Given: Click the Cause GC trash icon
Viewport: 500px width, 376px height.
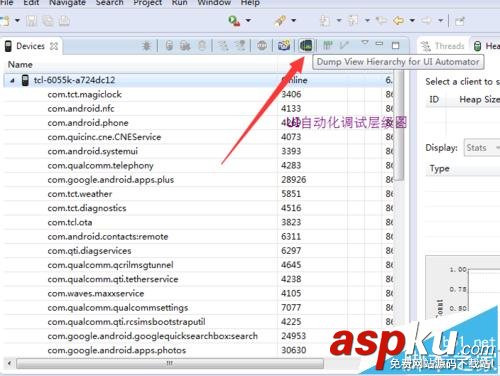Looking at the screenshot, I should coord(202,46).
